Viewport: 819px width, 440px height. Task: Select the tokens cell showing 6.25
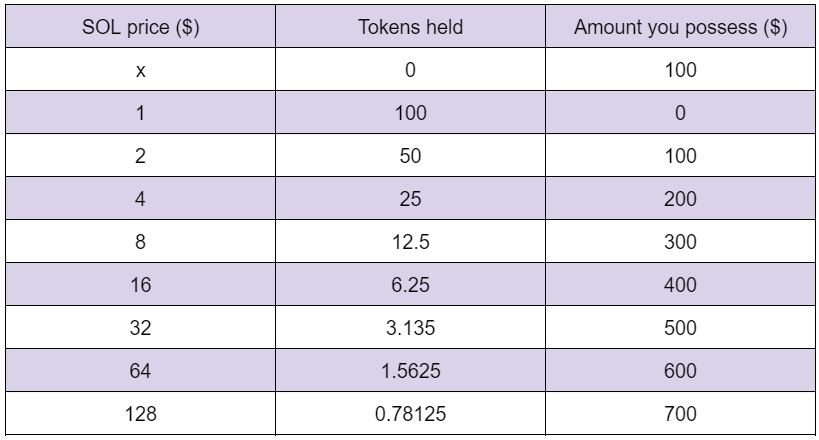[x=411, y=285]
